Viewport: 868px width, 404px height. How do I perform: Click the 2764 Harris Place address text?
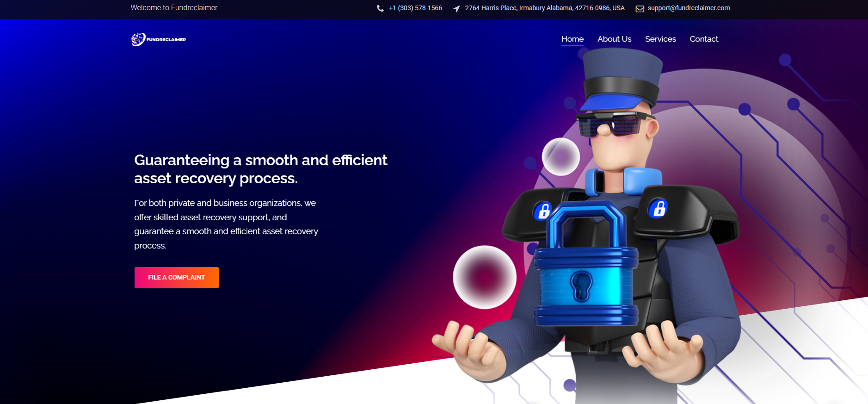point(544,8)
